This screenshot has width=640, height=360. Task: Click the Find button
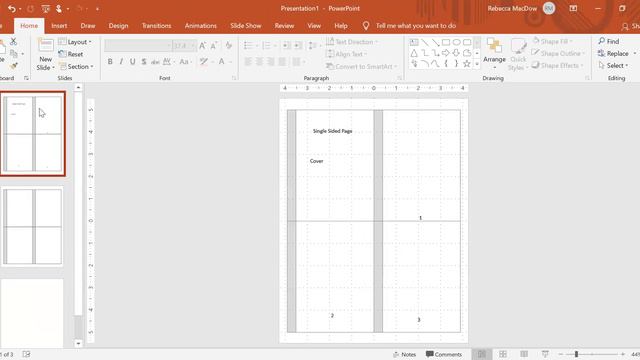(609, 41)
